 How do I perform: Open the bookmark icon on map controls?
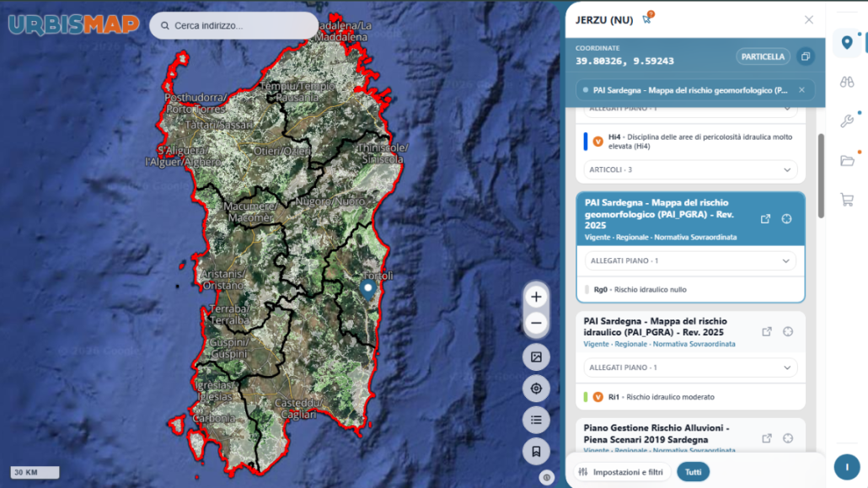tap(536, 452)
